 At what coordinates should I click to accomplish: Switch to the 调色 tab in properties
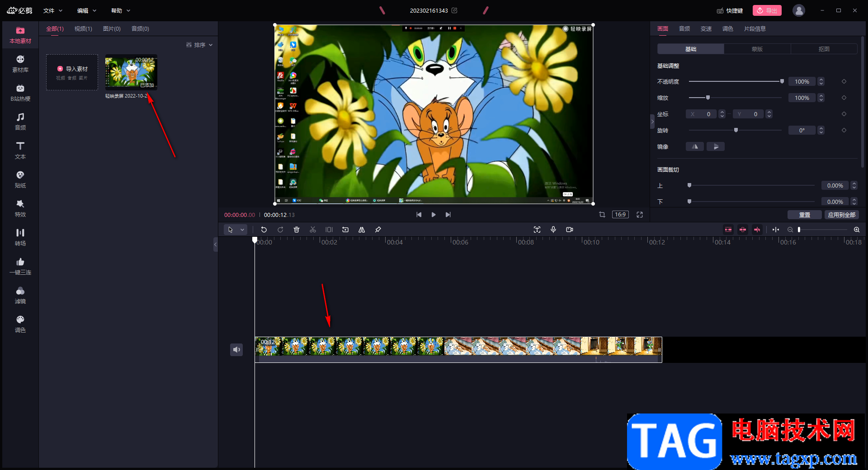pos(728,28)
